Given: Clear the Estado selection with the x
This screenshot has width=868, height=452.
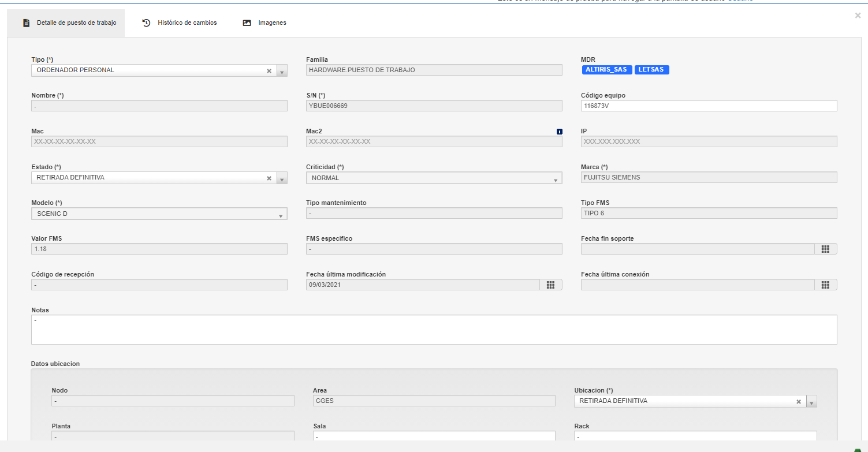Looking at the screenshot, I should (x=269, y=178).
